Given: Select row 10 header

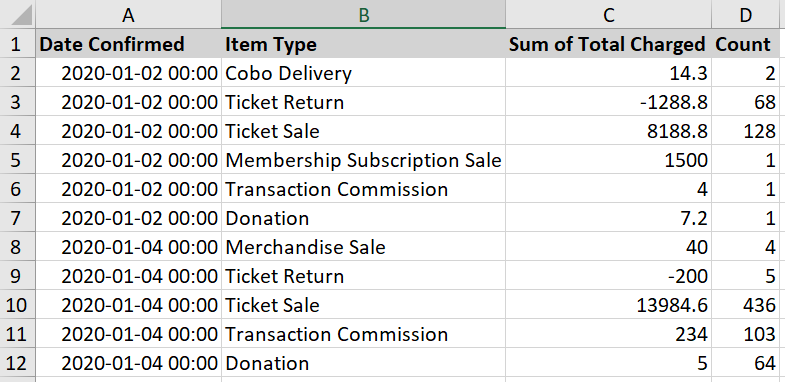Looking at the screenshot, I should (x=18, y=305).
